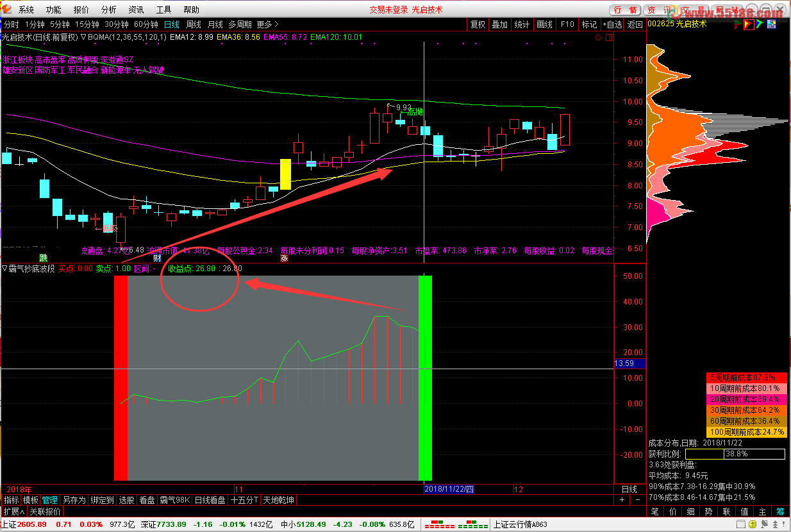Switch to the 筹 tab

(780, 511)
